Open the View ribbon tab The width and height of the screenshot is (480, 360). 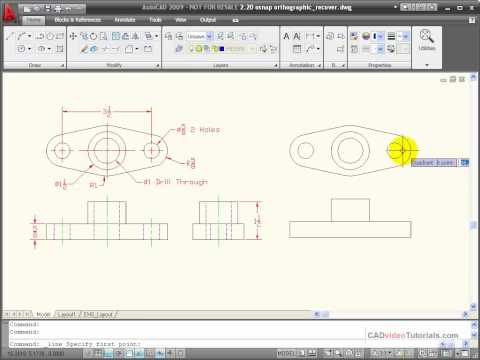point(181,20)
